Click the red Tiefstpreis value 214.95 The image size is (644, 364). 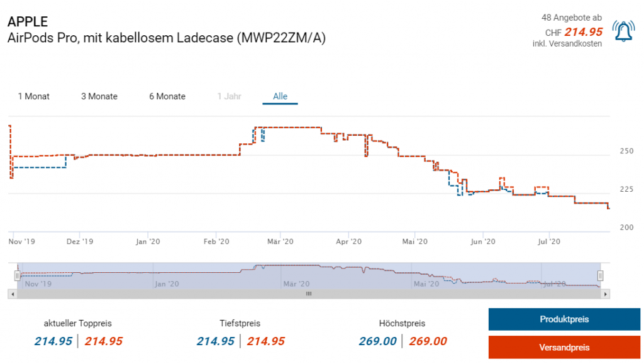point(265,341)
